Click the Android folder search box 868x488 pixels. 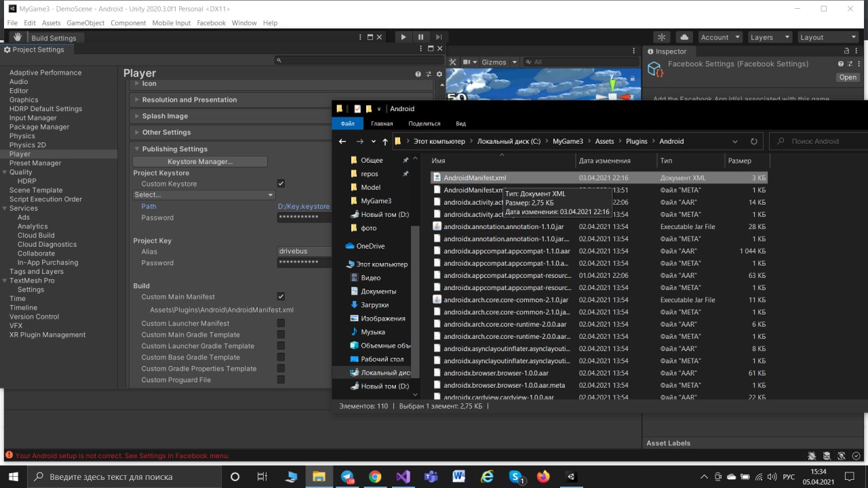tap(818, 142)
